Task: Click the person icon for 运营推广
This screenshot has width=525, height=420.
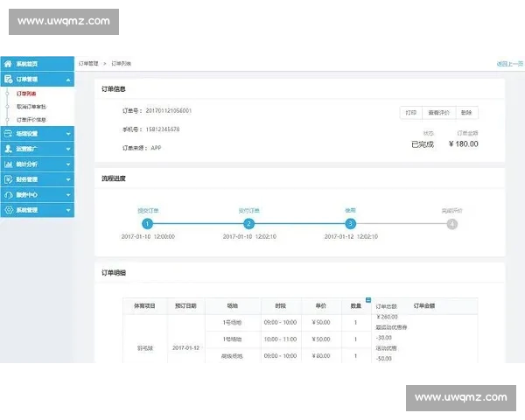Action: (9, 149)
